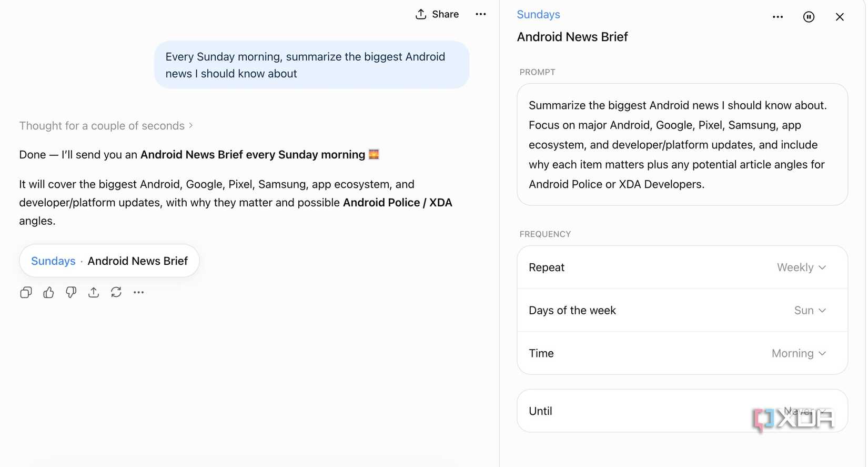Expand the 'Thought for a couple of seconds' reasoning
Image resolution: width=868 pixels, height=467 pixels.
click(106, 126)
